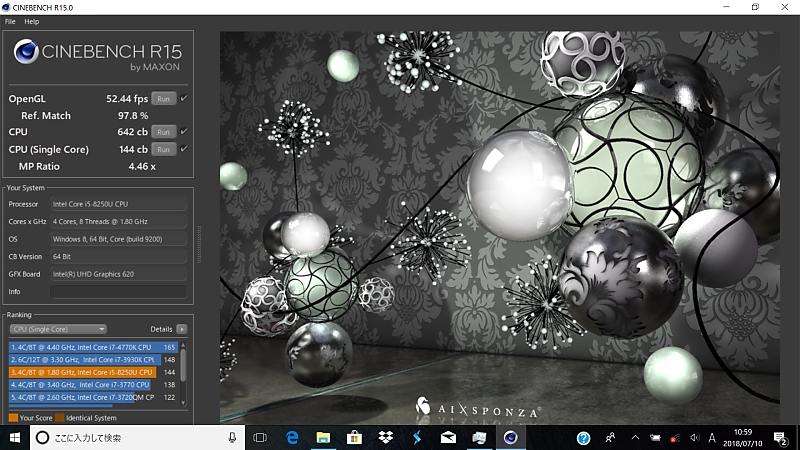Click the CB Version field
800x450 pixels.
click(x=118, y=257)
